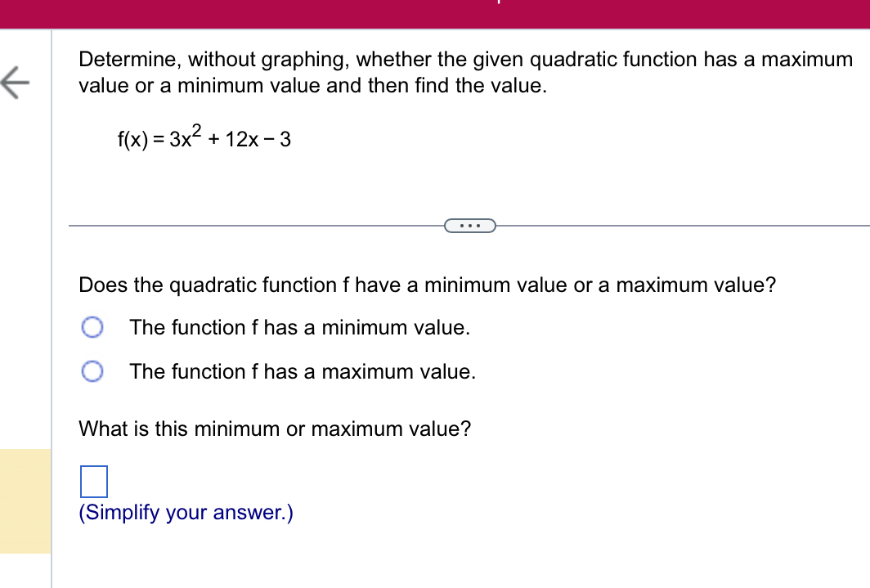Click the maximum value radio option
Image resolution: width=870 pixels, height=588 pixels.
pos(92,371)
